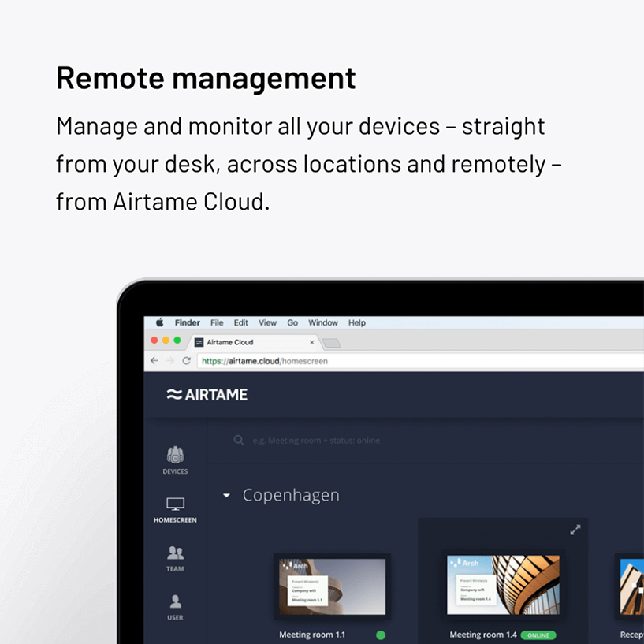Click the expand arrows on Meeting room 1.4 card
Viewport: 644px width, 644px height.
pyautogui.click(x=575, y=530)
